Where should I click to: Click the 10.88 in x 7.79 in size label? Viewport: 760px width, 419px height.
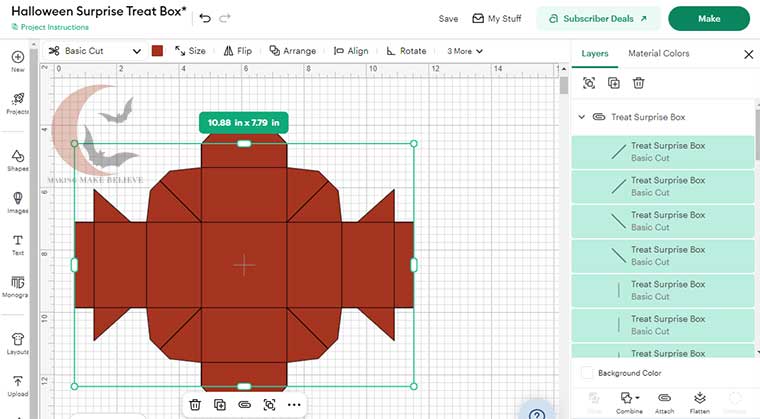[243, 123]
